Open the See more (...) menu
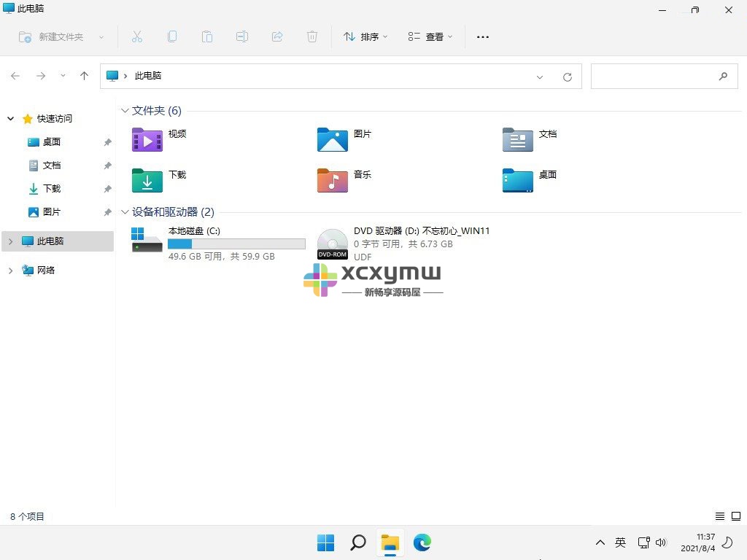Image resolution: width=747 pixels, height=560 pixels. point(482,36)
